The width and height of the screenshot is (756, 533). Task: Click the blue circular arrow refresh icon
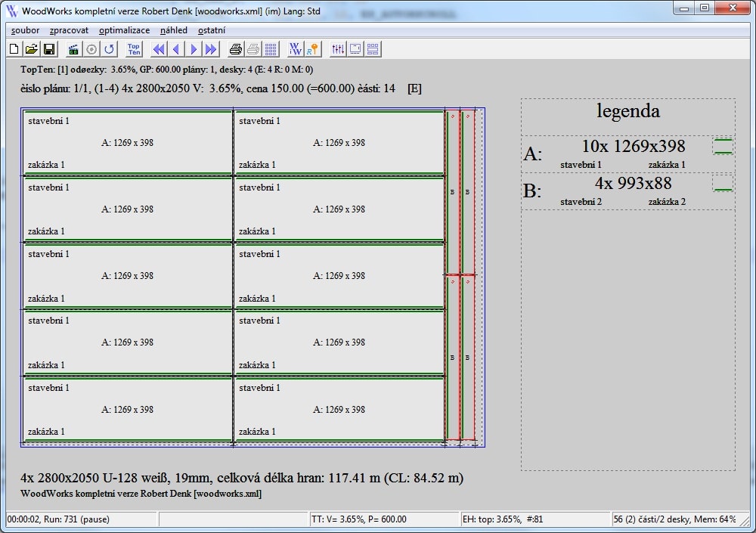click(110, 48)
